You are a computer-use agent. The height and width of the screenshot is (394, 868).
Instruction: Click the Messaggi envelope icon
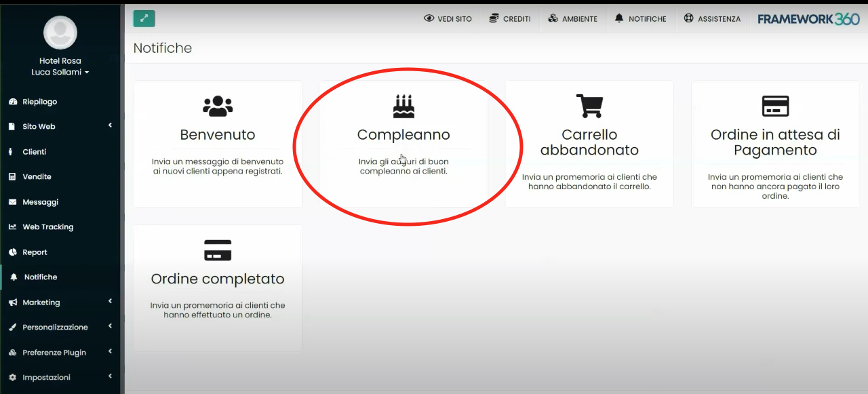pos(12,202)
